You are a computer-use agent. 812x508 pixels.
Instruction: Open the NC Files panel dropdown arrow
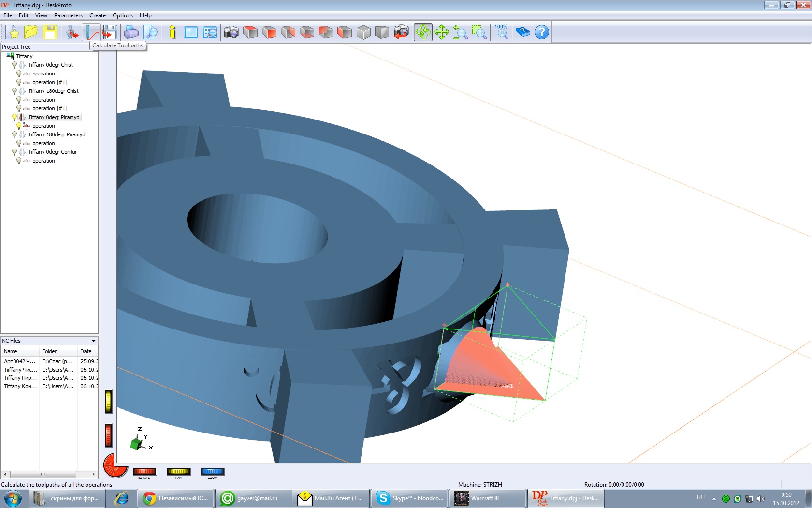point(94,341)
